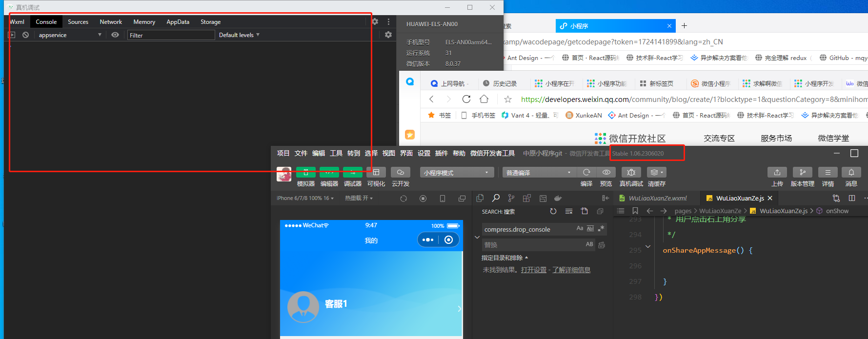Click the 编译 compile refresh icon
The image size is (868, 339).
[586, 172]
